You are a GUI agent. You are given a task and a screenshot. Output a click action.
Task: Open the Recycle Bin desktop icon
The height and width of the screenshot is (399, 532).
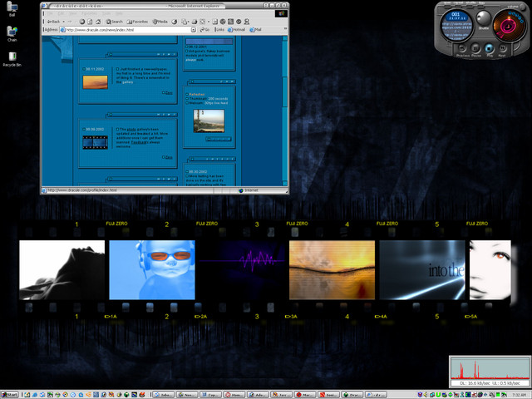pos(12,57)
